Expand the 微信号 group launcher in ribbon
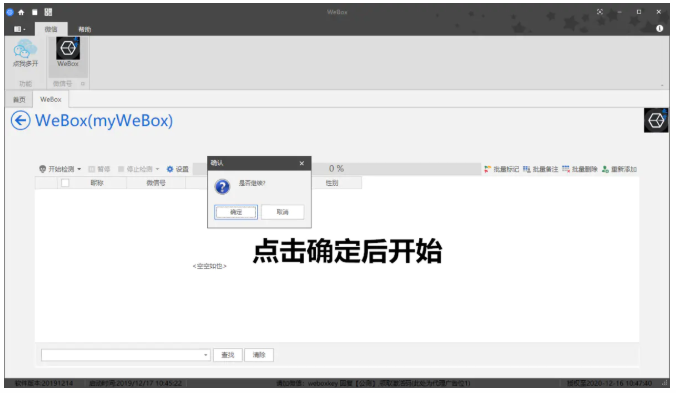The height and width of the screenshot is (393, 676). 83,84
